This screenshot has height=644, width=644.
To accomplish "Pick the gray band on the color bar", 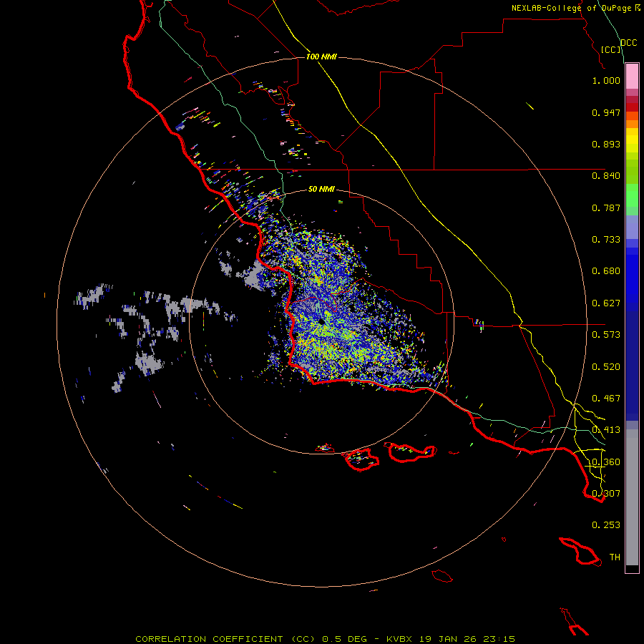I will coord(632,497).
